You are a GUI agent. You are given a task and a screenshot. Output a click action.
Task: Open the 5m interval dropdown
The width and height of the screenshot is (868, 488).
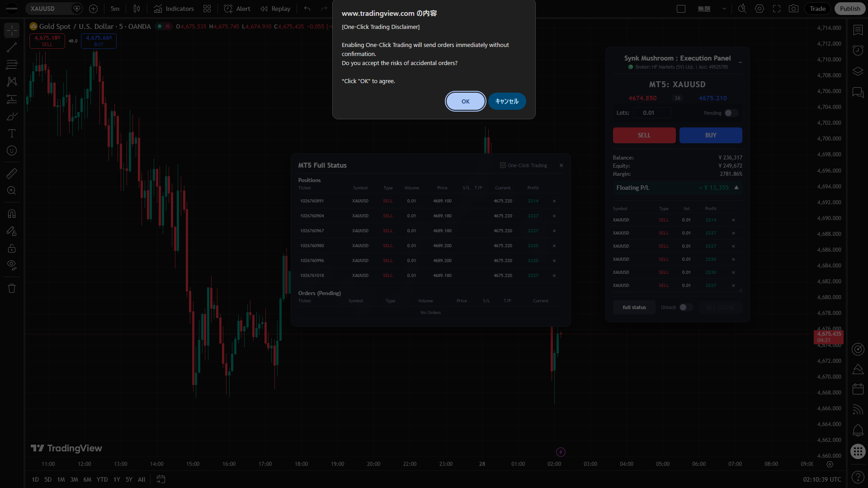[x=115, y=9]
